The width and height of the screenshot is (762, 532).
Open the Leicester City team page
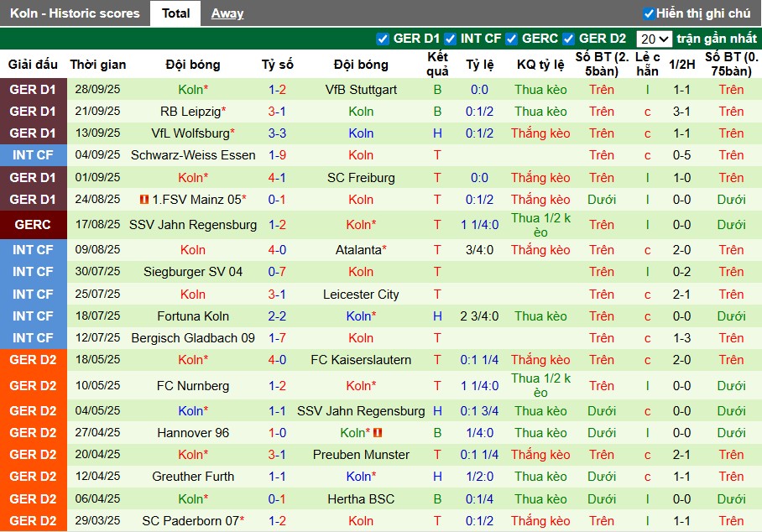pyautogui.click(x=361, y=295)
